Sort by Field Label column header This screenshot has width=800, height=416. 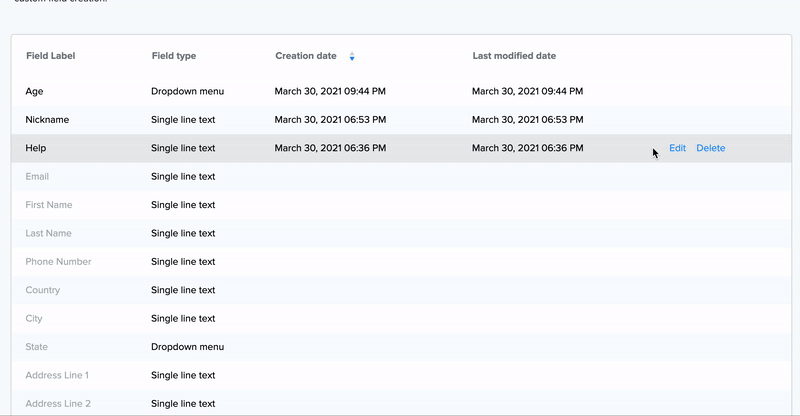pyautogui.click(x=50, y=56)
